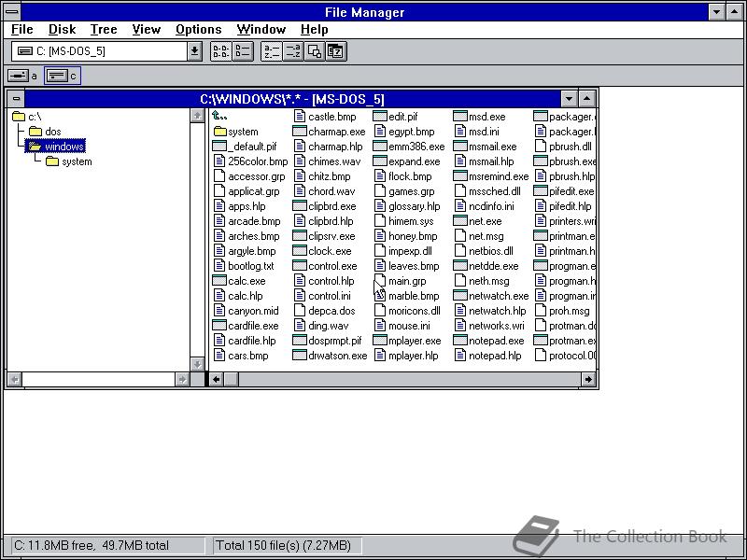
Task: Click the canyon.mid document icon
Action: [219, 311]
